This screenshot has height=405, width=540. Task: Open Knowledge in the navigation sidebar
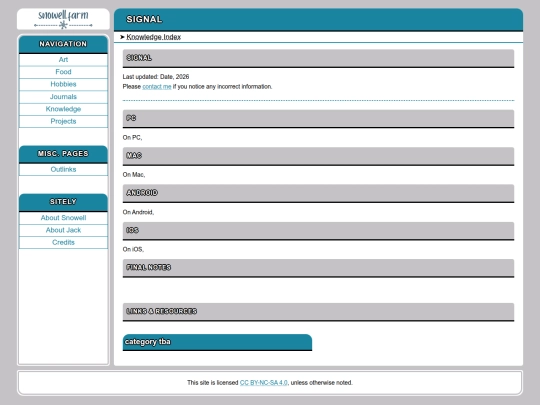tap(63, 109)
